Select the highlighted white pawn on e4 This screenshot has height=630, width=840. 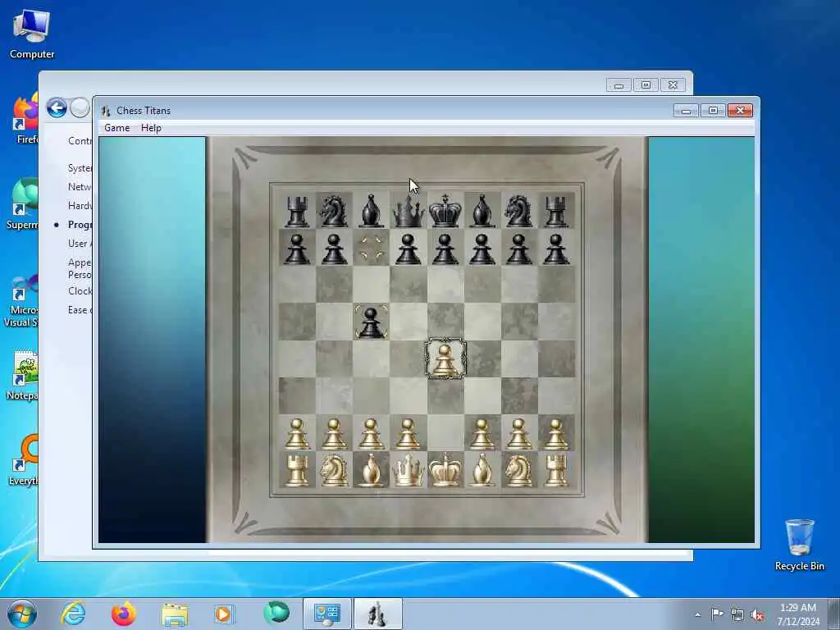(x=445, y=359)
